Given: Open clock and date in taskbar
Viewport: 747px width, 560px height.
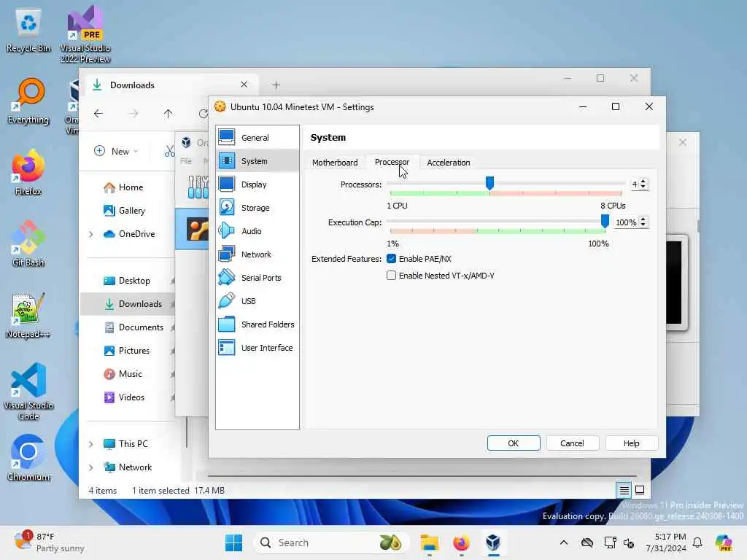Looking at the screenshot, I should 666,542.
